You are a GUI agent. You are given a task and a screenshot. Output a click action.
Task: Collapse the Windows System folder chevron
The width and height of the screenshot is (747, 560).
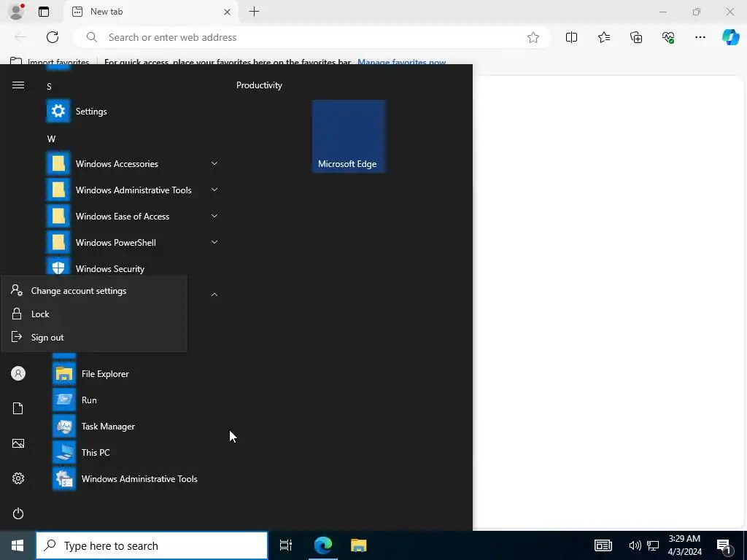click(x=214, y=295)
